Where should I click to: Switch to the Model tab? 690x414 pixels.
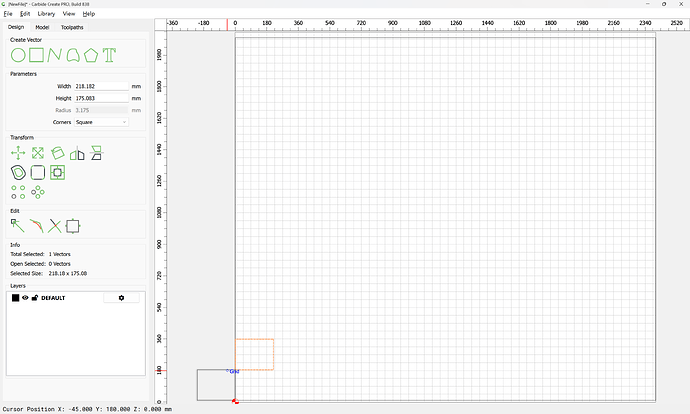42,27
